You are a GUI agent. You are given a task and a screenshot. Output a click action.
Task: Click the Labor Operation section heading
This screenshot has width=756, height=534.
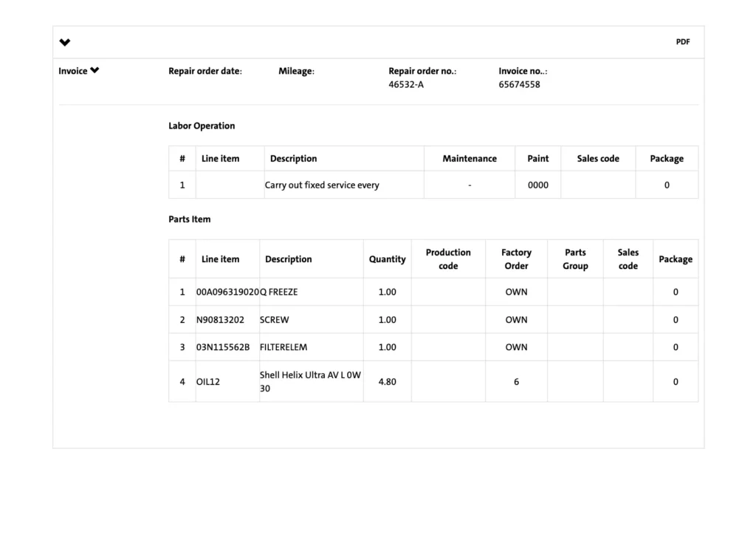pos(202,126)
